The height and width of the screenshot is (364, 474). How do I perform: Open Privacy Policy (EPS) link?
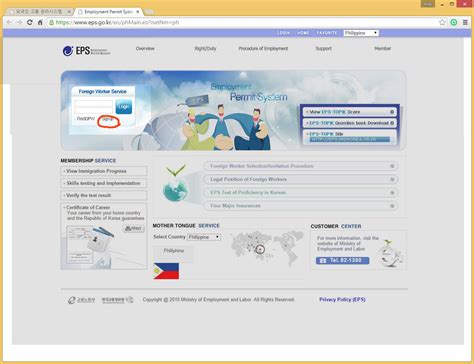click(342, 300)
